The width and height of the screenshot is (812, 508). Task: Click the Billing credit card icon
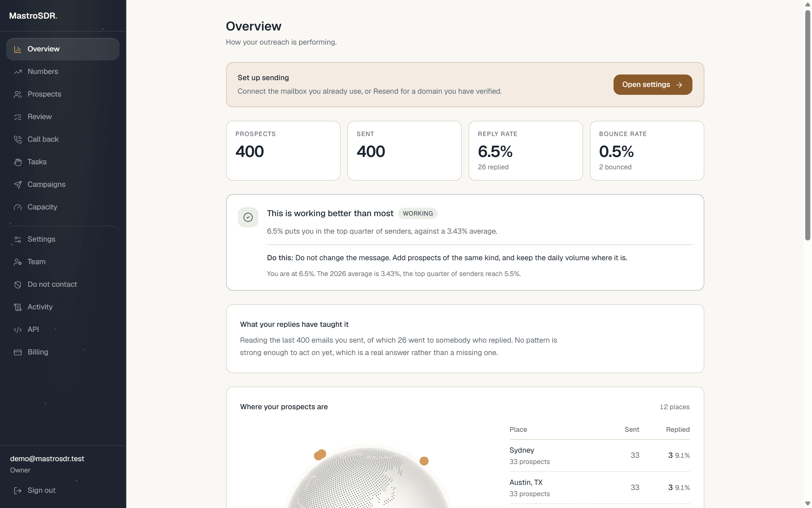pos(17,352)
